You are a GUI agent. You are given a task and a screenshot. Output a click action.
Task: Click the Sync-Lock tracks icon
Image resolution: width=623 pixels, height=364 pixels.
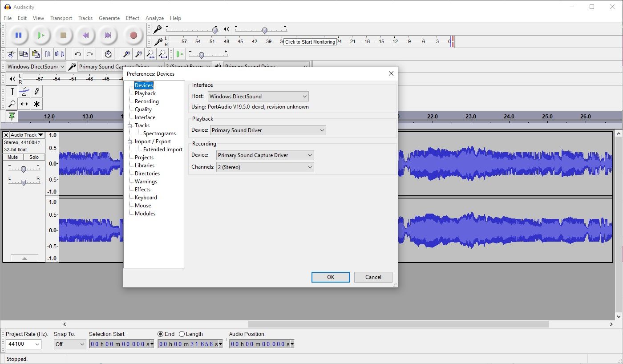click(108, 54)
